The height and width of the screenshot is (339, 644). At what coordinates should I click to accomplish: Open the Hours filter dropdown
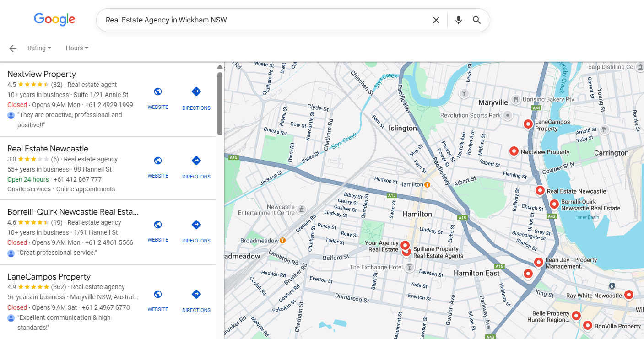tap(77, 48)
